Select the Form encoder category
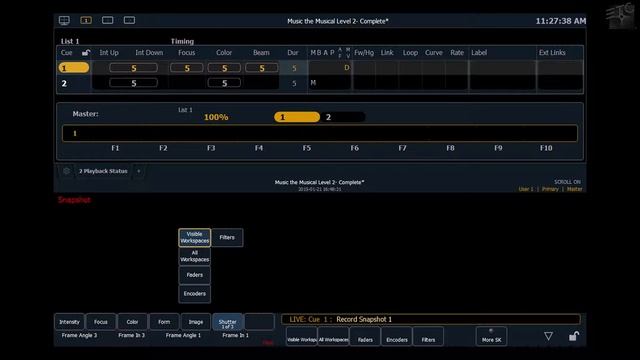Viewport: 640px width, 360px height. [x=164, y=322]
